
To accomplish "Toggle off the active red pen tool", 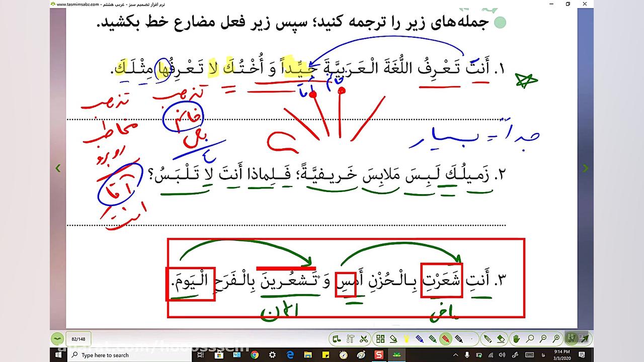I will (x=446, y=338).
